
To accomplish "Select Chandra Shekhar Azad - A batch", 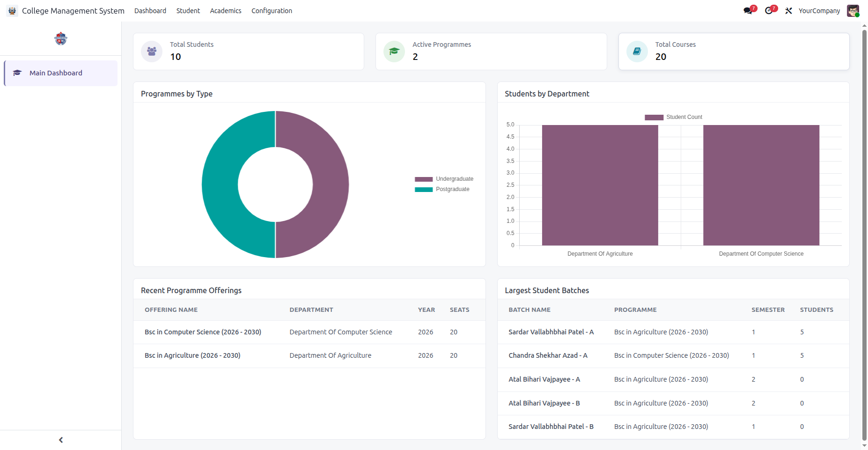I will 548,355.
